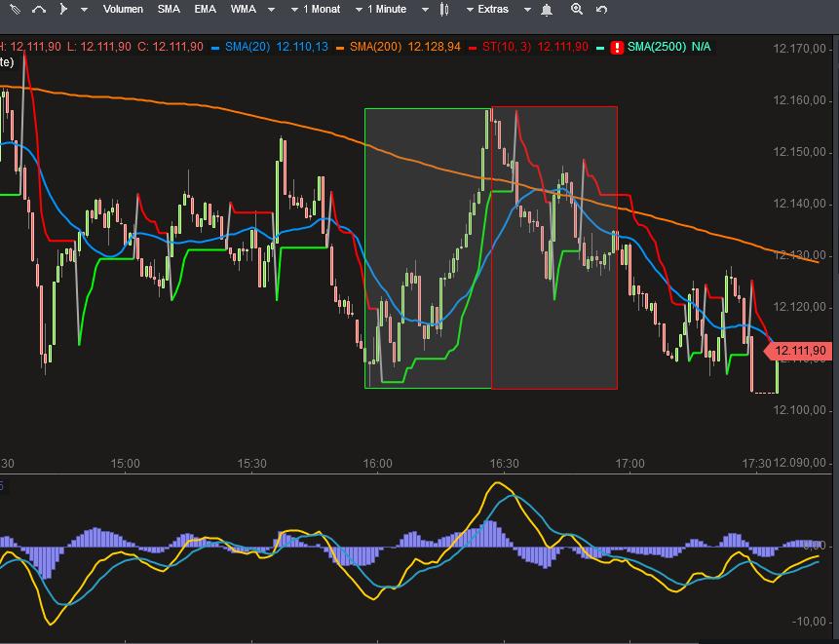Click the red 12.111,90 price tag

click(x=799, y=350)
